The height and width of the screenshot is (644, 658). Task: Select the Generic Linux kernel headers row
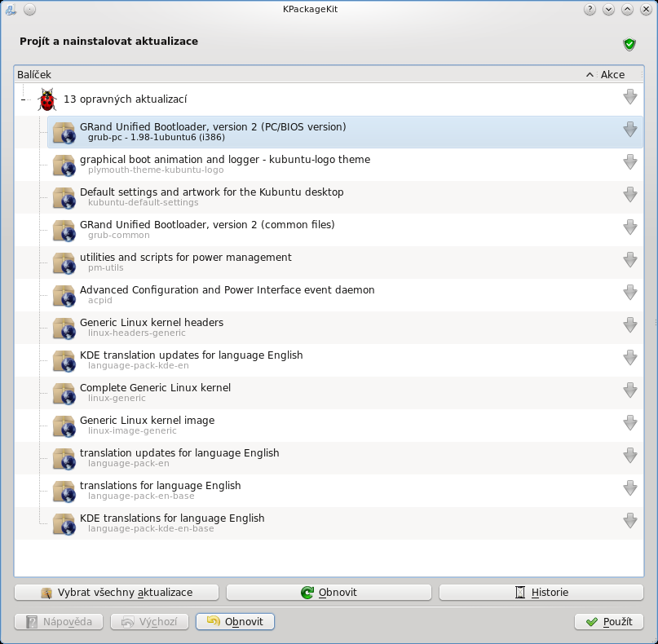345,328
